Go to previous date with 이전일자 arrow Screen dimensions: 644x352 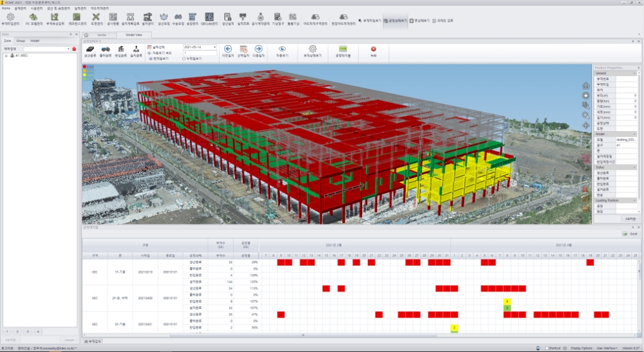228,50
